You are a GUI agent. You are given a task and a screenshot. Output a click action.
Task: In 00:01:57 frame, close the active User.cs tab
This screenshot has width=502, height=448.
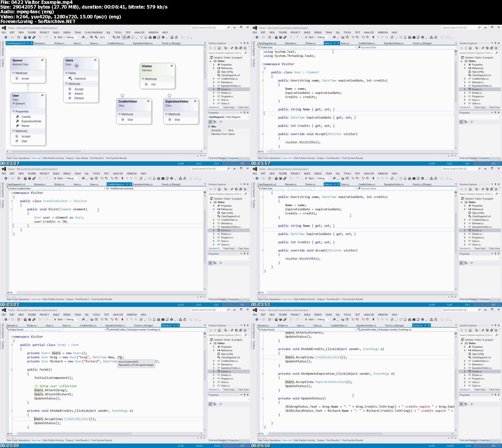point(338,43)
